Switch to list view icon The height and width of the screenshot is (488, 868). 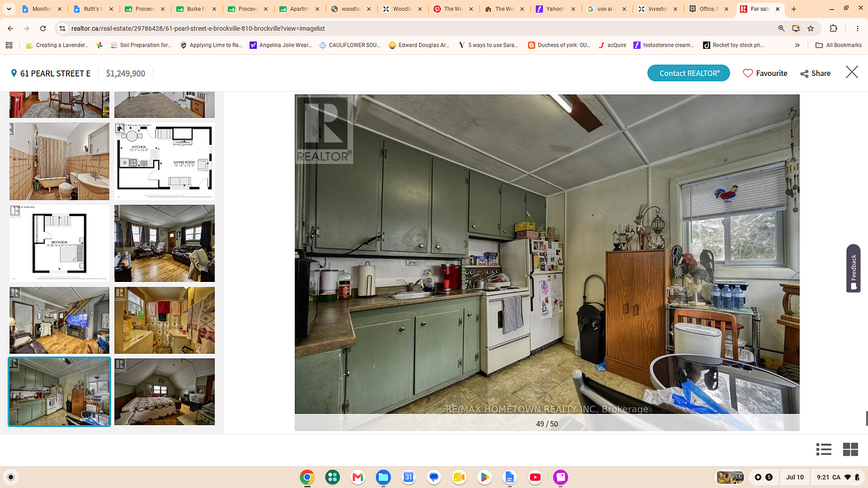click(824, 449)
